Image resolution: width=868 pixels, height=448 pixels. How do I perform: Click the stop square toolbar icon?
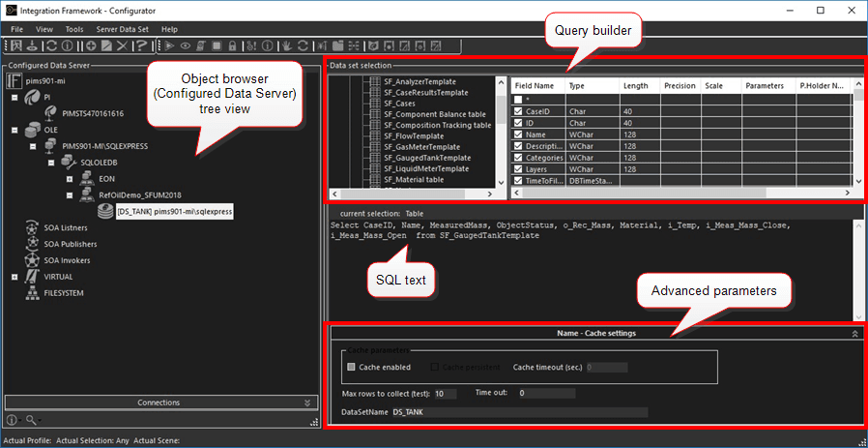217,46
